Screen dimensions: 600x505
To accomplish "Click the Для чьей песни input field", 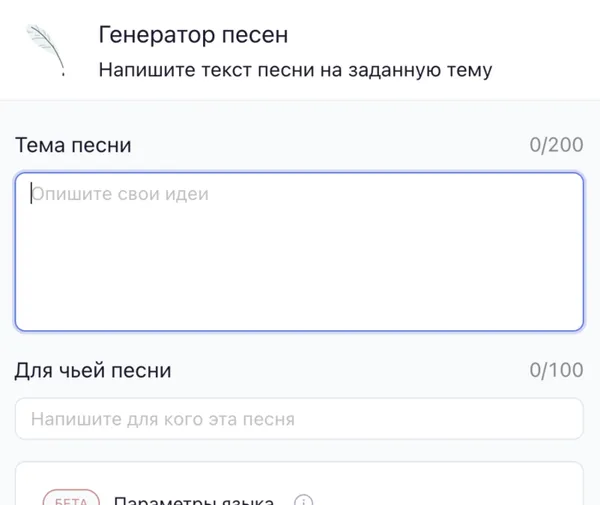I will pos(299,419).
